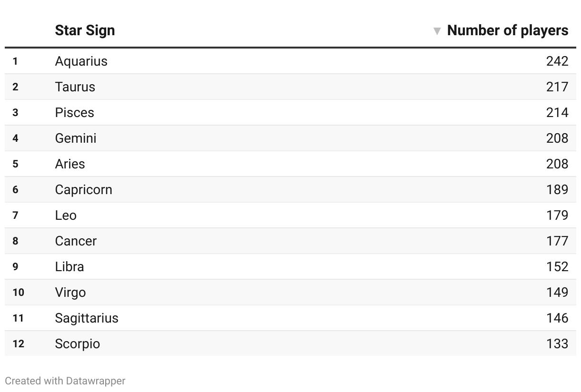Click the Star Sign column header
Screen dimensions: 581x392
(85, 30)
